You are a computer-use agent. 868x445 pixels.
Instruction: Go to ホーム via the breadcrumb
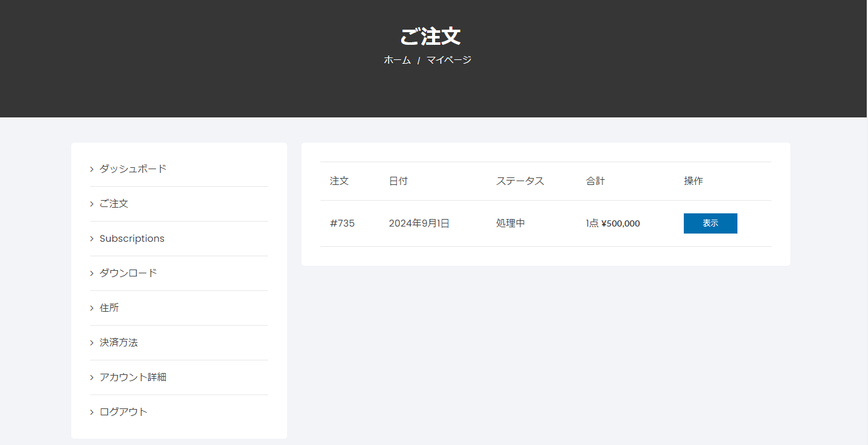coord(397,61)
